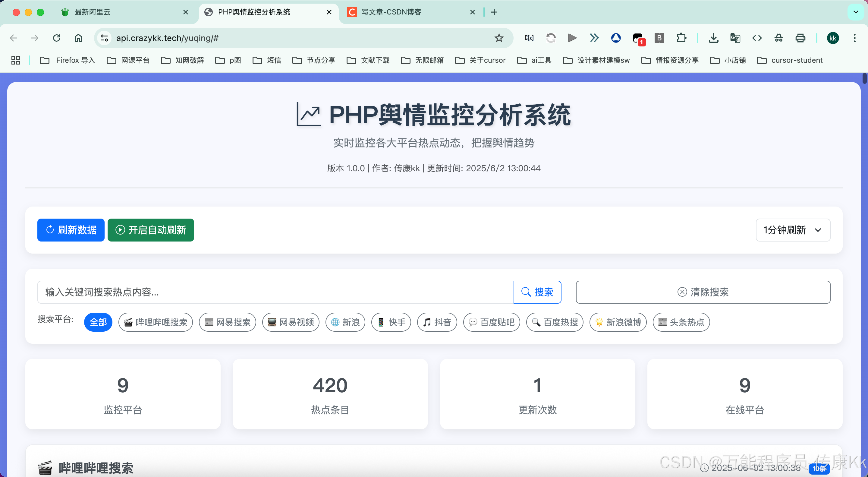868x477 pixels.
Task: Click the bookmark star icon in address bar
Action: [x=499, y=38]
